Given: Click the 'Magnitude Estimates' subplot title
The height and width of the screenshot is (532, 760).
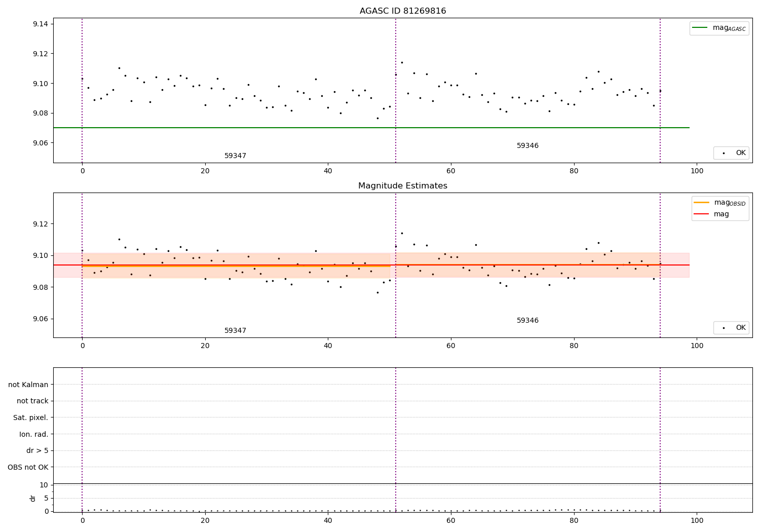Looking at the screenshot, I should [403, 186].
